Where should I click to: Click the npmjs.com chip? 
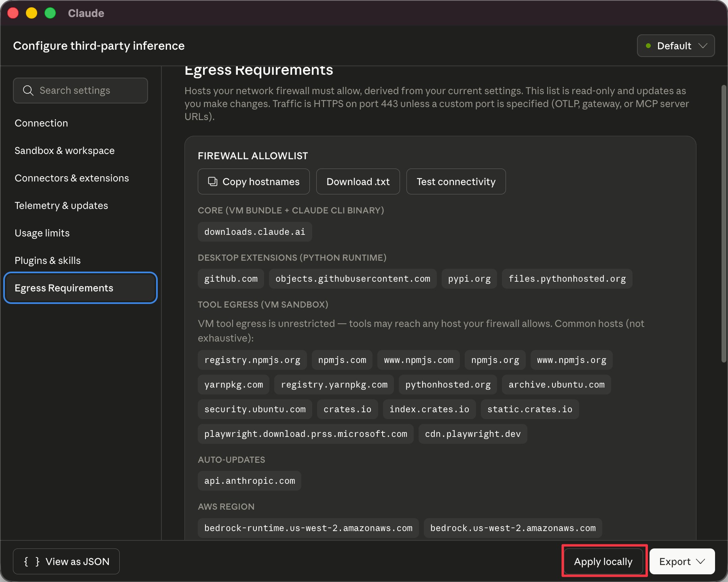click(342, 360)
